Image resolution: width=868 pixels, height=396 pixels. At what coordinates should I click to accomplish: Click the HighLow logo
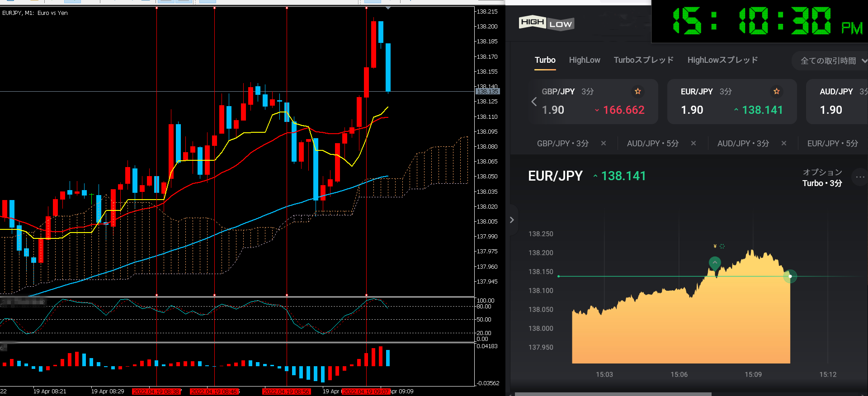click(x=546, y=23)
